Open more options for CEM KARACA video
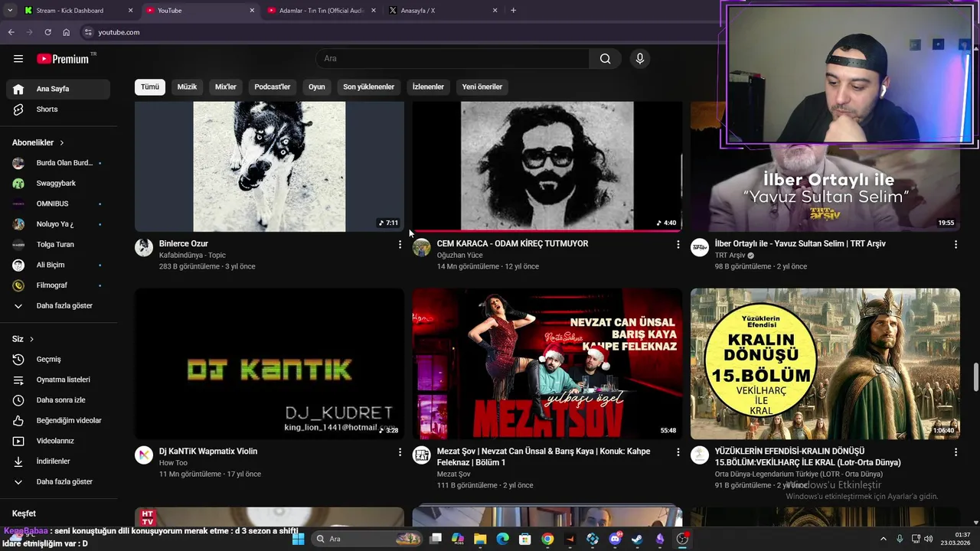Viewport: 980px width, 551px height. pyautogui.click(x=678, y=244)
